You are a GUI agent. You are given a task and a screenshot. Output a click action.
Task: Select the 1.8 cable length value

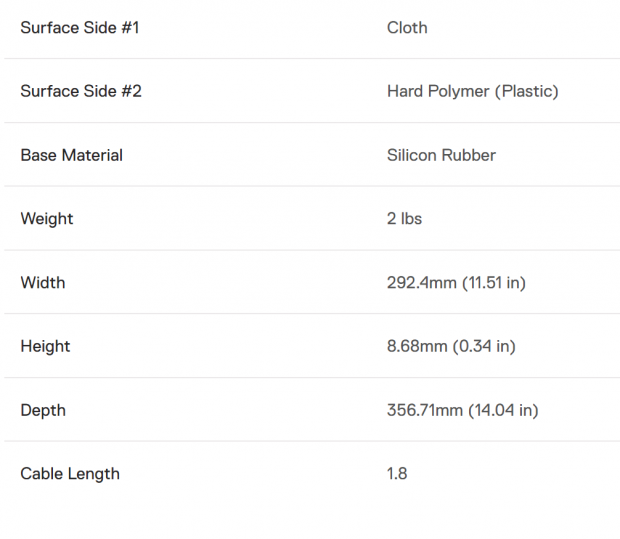coord(397,474)
